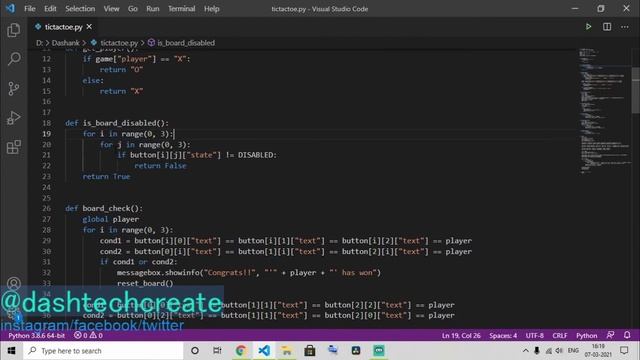Split the editor to the right
Image resolution: width=640 pixels, height=360 pixels.
(x=607, y=27)
